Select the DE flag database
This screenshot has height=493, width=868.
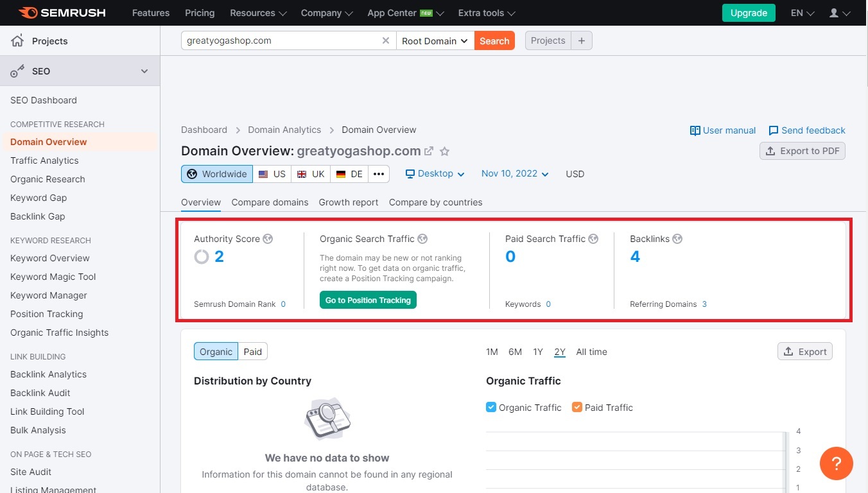point(349,174)
